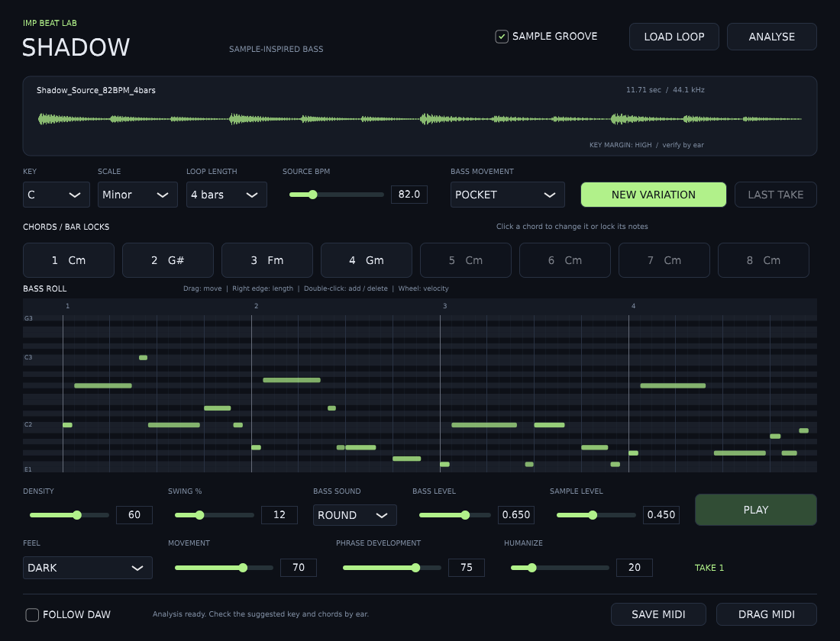
Task: Click the Phrase Development value field 75
Action: click(467, 567)
